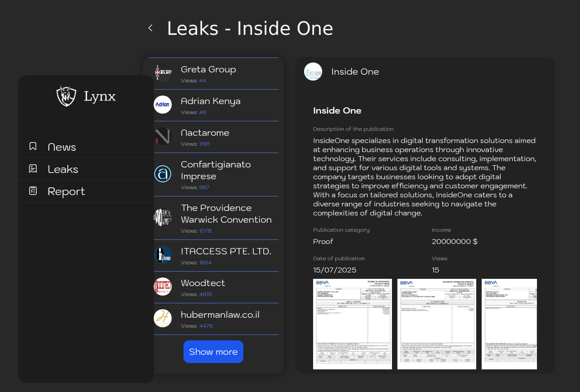Click the ITACCESS views count 1864
Image resolution: width=580 pixels, height=392 pixels.
point(205,263)
